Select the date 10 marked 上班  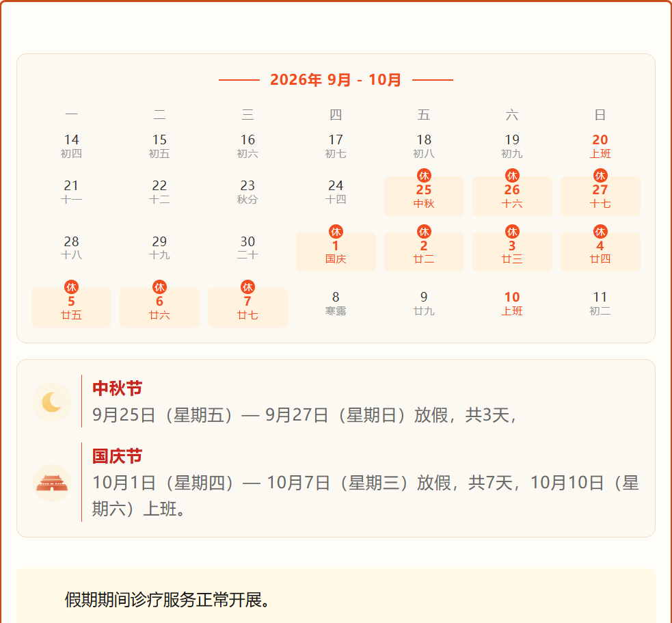tap(512, 304)
